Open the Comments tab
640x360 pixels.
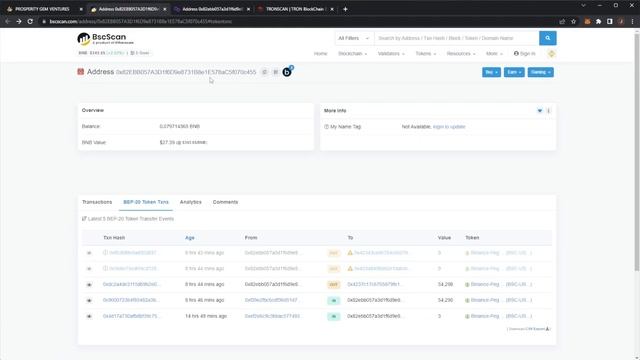point(225,202)
